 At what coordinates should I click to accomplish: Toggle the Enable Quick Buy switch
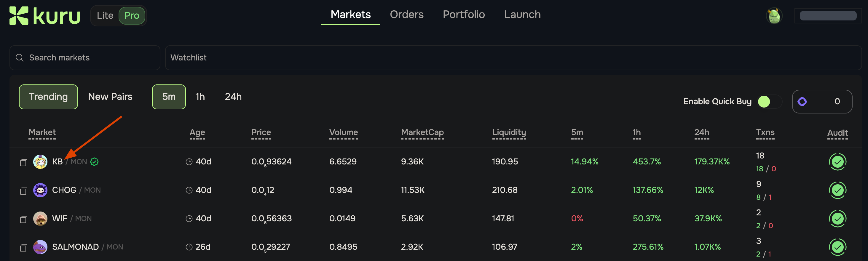[769, 102]
